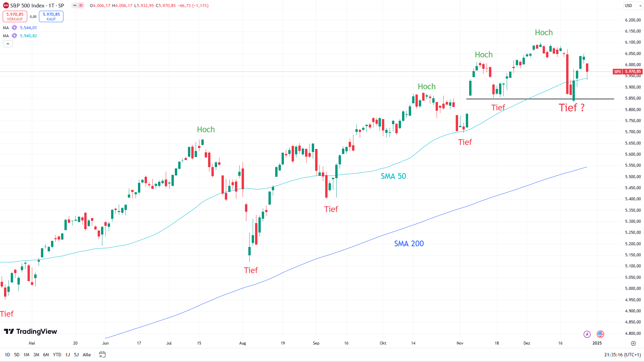The width and height of the screenshot is (644, 362).
Task: Open the USD currency dropdown
Action: [x=633, y=6]
